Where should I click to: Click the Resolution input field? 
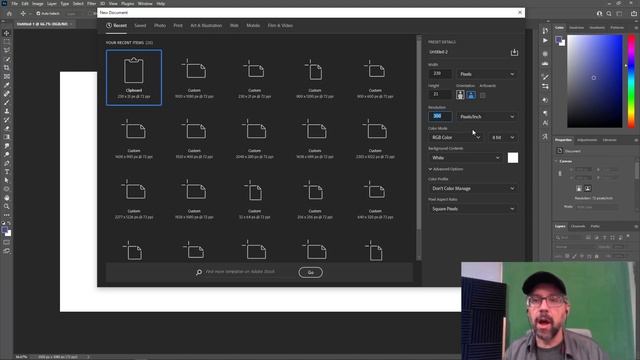pos(440,116)
